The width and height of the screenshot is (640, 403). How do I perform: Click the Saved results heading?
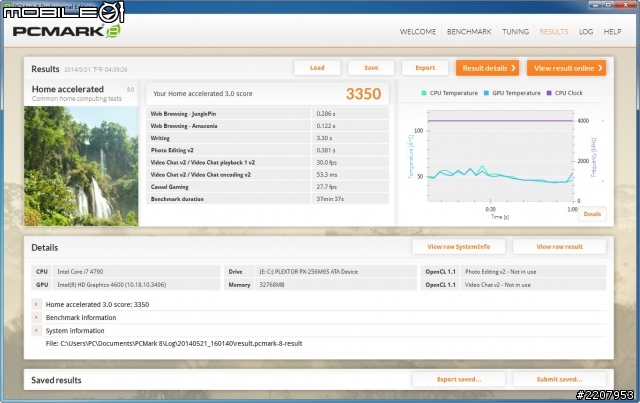(56, 380)
